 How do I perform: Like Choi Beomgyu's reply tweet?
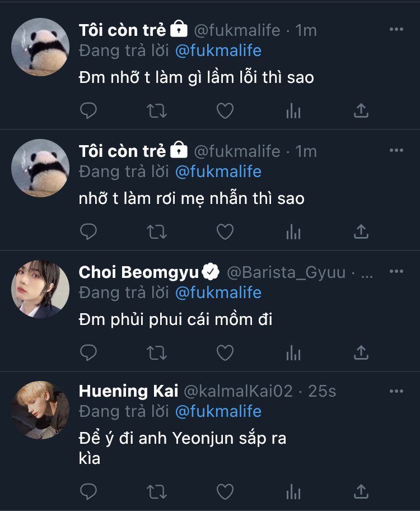pos(225,352)
